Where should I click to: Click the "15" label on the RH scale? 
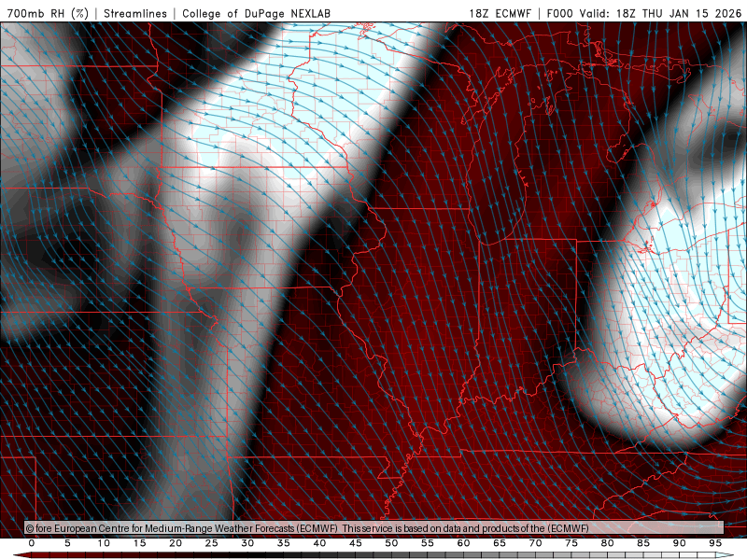[139, 543]
